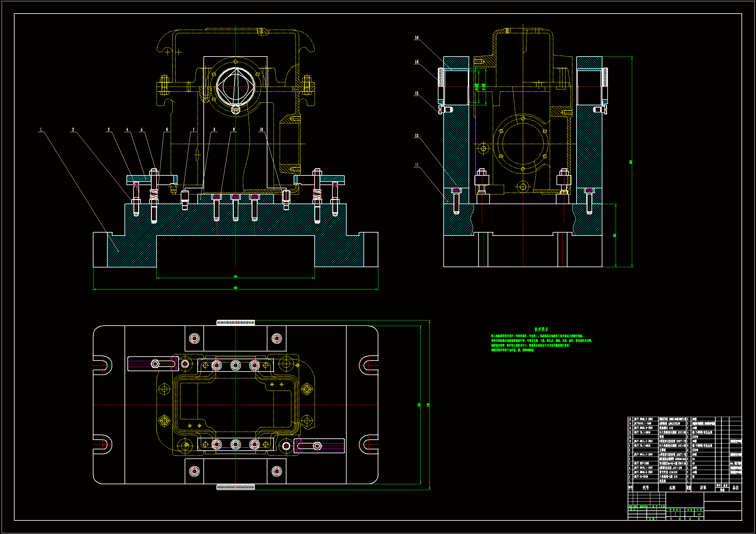Click callout number 13 in the side view
Screen dimensions: 756x534
point(416,93)
